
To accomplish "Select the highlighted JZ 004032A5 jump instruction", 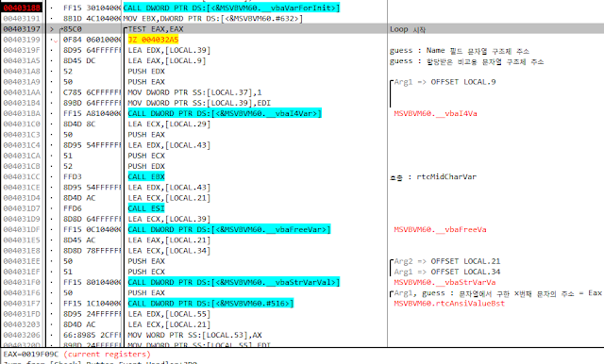I will (153, 40).
